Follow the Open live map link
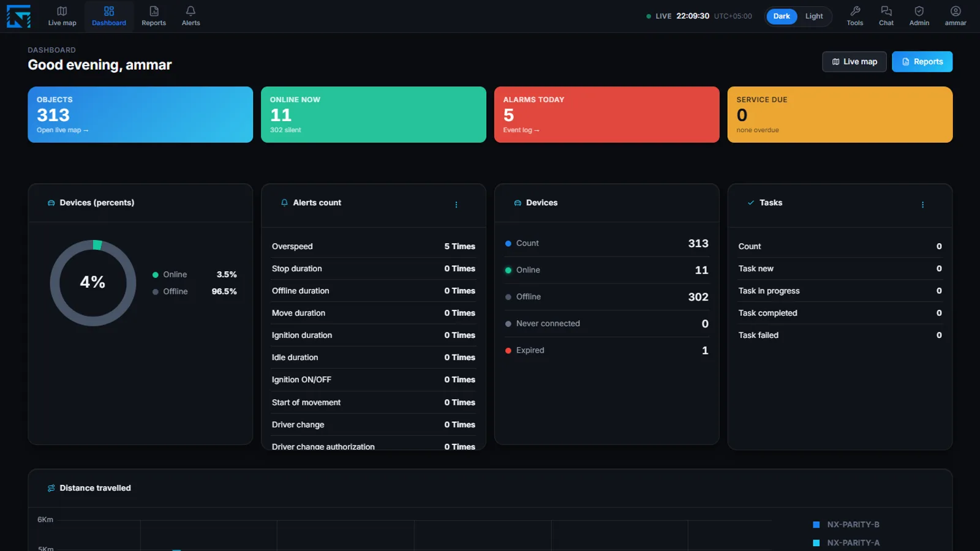 (x=62, y=130)
